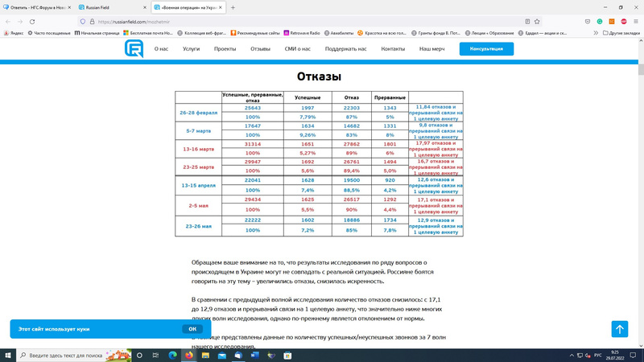Show more bookmarks chevron

pos(596,33)
